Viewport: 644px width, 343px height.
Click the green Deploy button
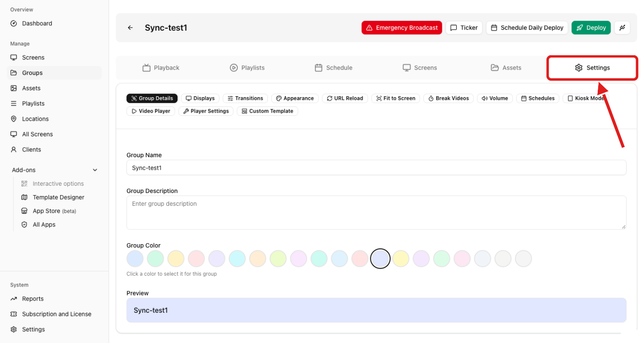tap(591, 28)
